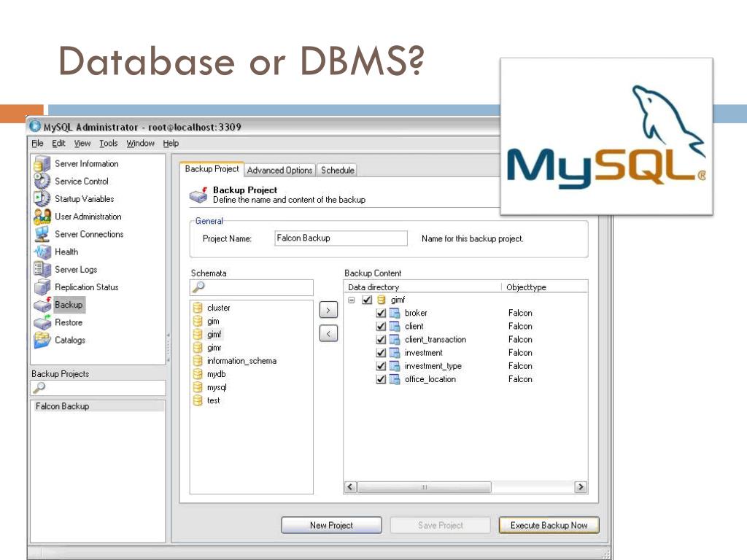Click the MySQL Administrator title bar icon
This screenshot has width=747, height=560.
(35, 126)
